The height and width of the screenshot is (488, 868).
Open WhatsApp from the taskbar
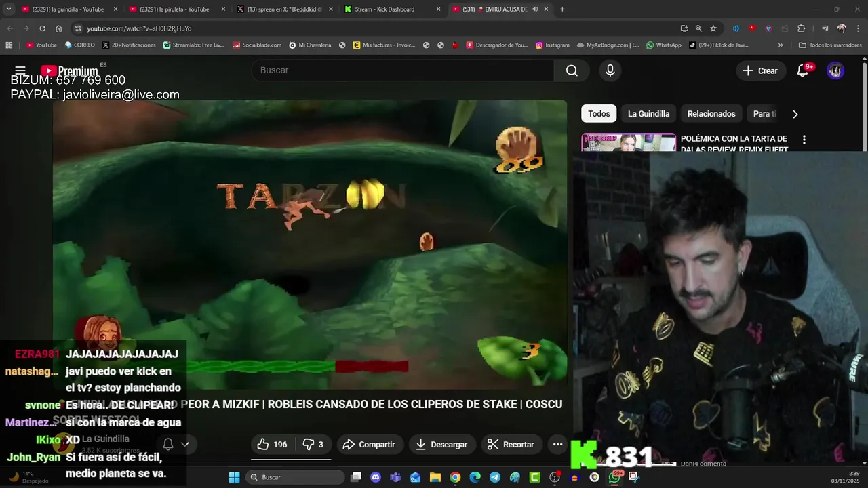[x=614, y=477]
